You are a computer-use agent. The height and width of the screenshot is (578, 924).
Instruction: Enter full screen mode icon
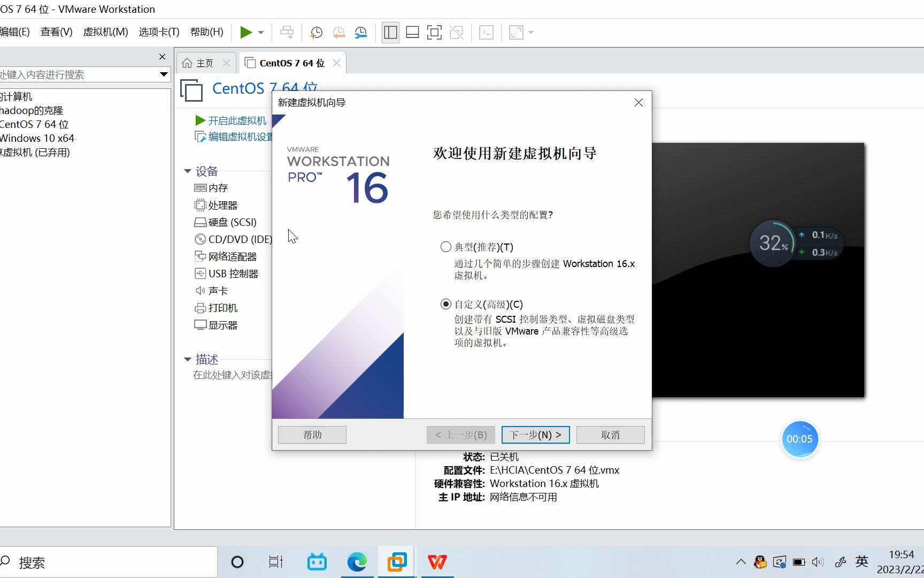pos(434,33)
